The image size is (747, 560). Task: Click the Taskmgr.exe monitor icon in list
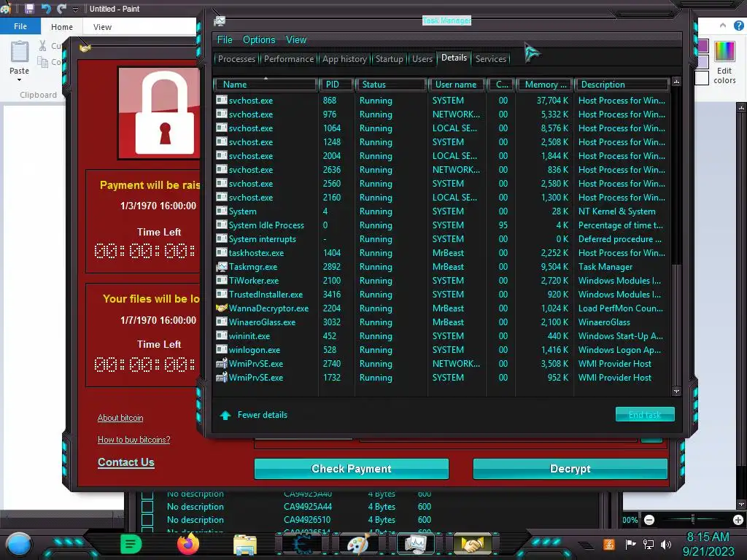click(x=222, y=267)
